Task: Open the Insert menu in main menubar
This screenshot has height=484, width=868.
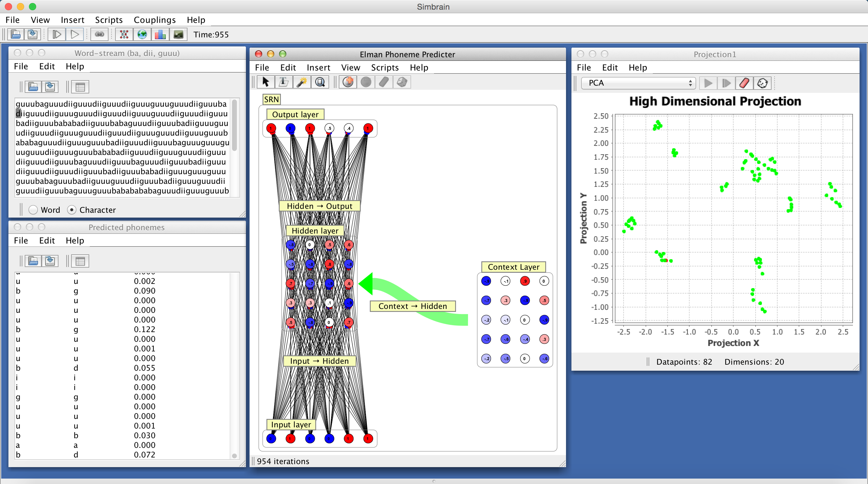Action: (72, 20)
